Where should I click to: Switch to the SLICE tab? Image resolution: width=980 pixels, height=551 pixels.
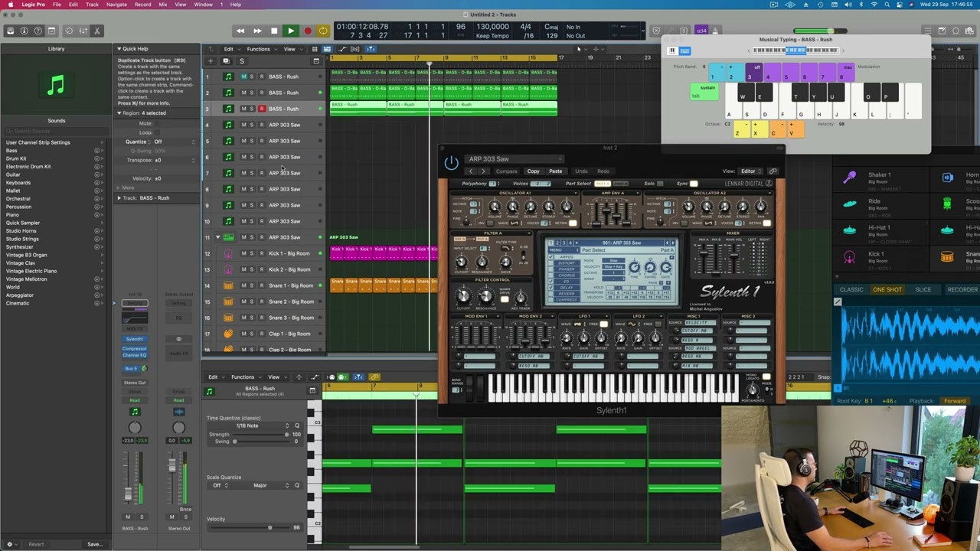click(923, 290)
